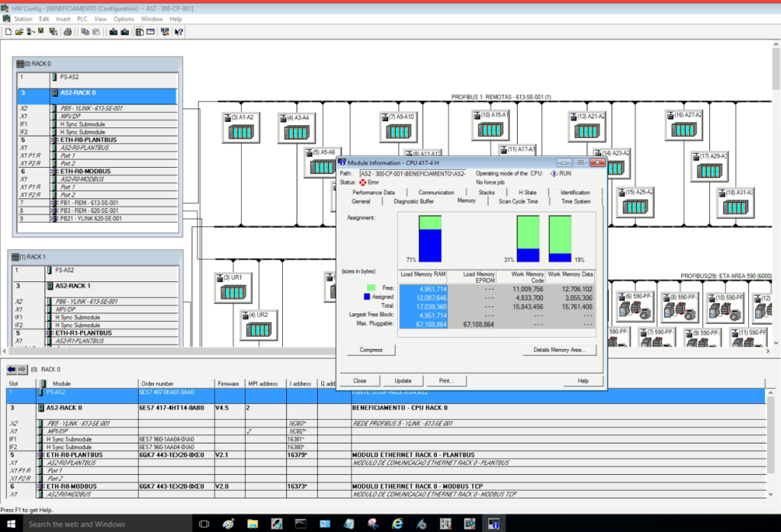Screen dimensions: 781x532
Task: Click the Details Memory Area button
Action: point(559,350)
